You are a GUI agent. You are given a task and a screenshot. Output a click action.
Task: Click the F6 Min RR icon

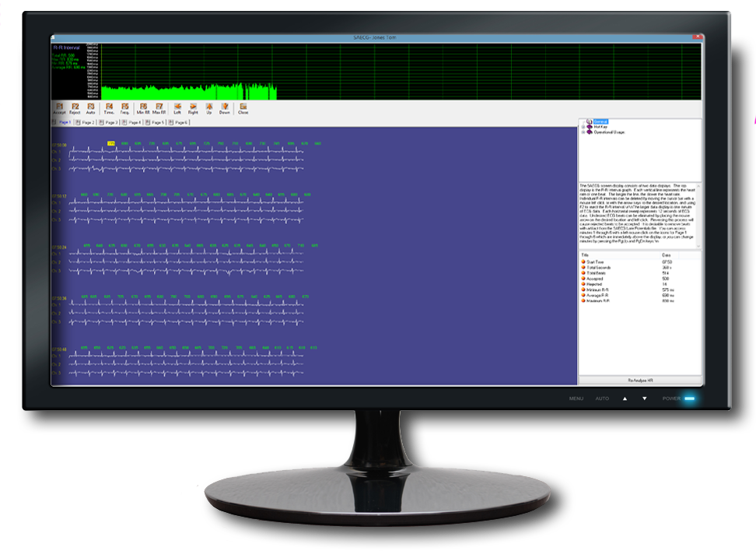coord(143,107)
